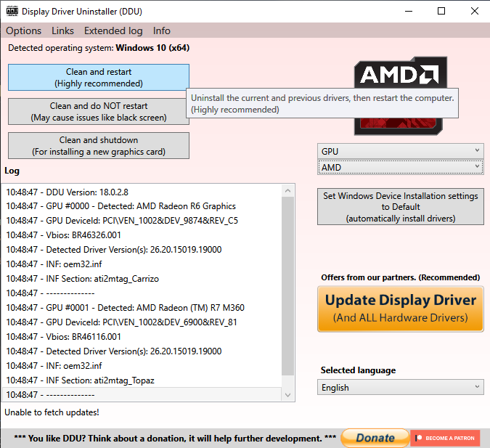Image resolution: width=490 pixels, height=448 pixels.
Task: Click the log scrollbar thumb
Action: click(287, 286)
